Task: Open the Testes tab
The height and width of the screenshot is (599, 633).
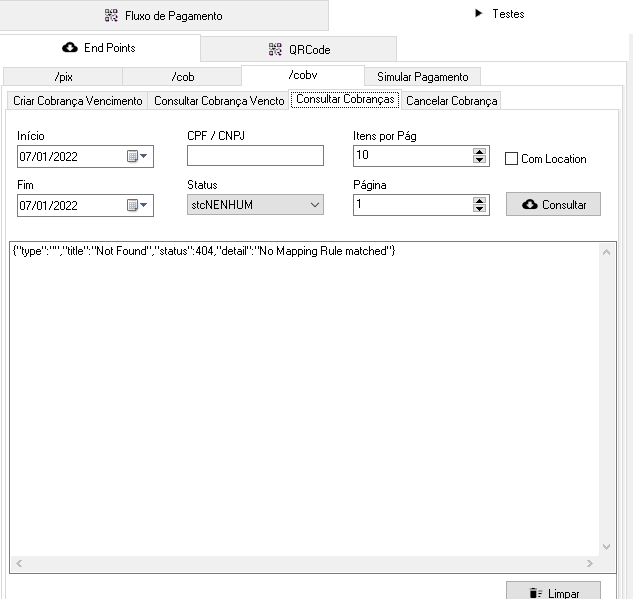Action: (x=499, y=14)
